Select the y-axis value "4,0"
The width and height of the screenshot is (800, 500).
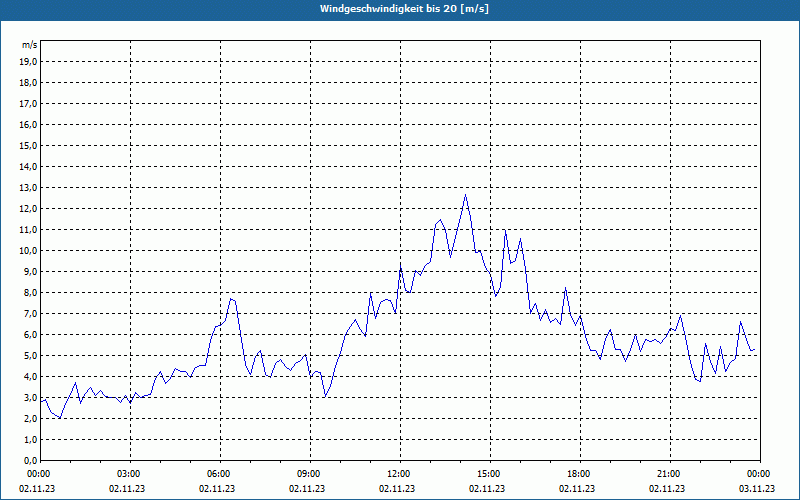31,377
